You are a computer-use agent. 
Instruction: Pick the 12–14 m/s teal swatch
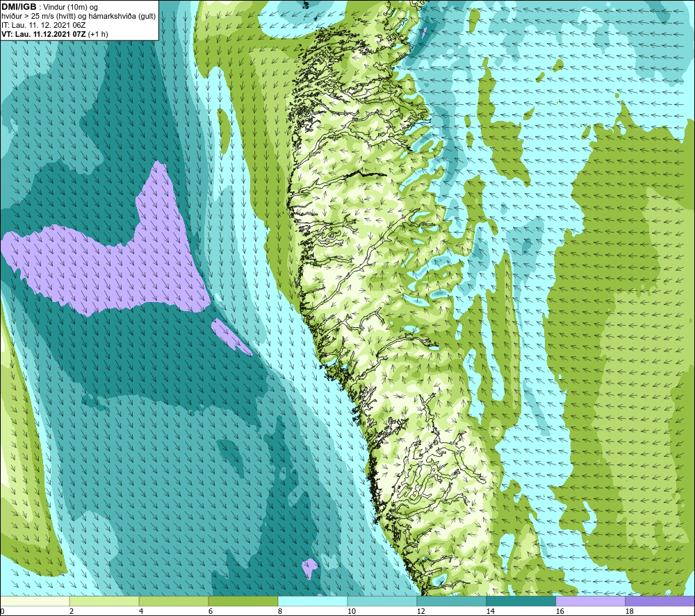451,601
